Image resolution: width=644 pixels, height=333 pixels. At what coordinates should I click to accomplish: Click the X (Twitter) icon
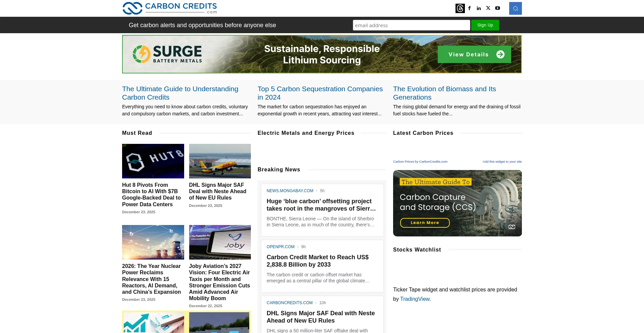[x=488, y=8]
